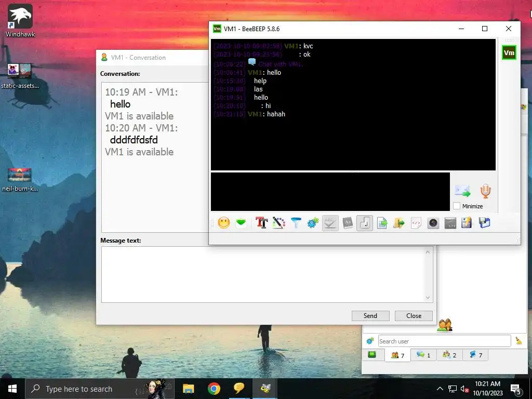Open the emoticon smiley picker

point(223,223)
